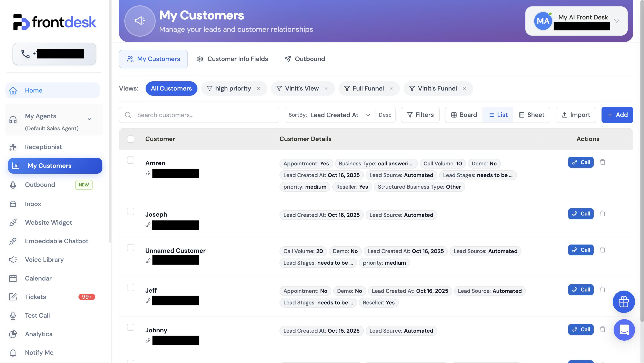Click the Tickets sidebar item
The width and height of the screenshot is (644, 363).
coord(35,297)
